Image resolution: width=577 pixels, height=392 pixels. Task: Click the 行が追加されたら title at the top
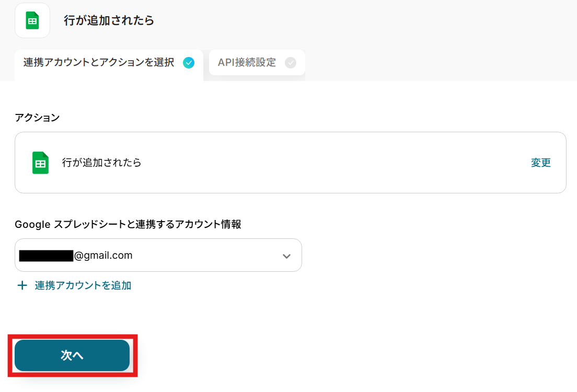109,20
